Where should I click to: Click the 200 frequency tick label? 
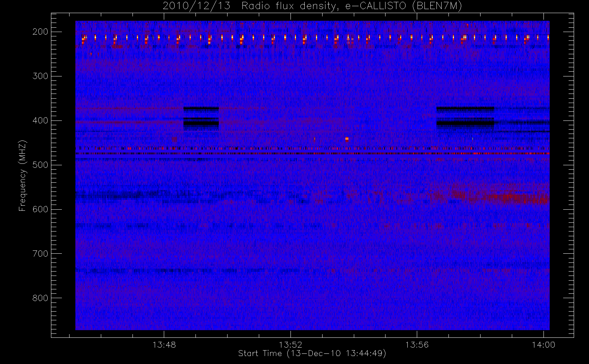point(40,32)
